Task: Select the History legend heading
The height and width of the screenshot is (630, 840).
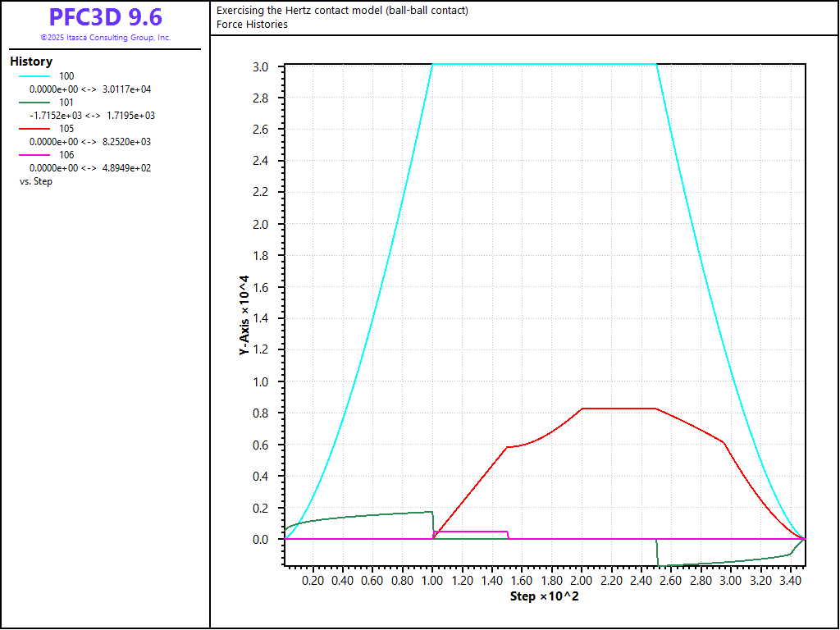Action: tap(31, 62)
